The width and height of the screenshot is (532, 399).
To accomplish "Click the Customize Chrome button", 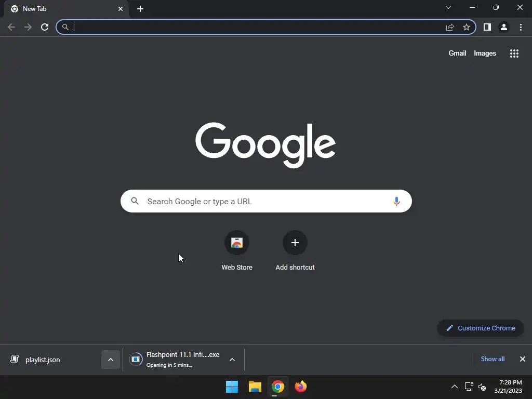I will pyautogui.click(x=481, y=328).
